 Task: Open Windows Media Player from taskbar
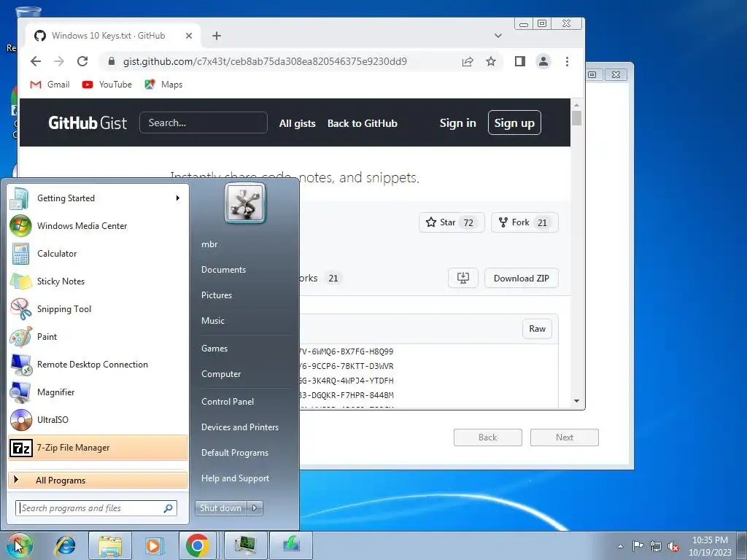click(x=153, y=545)
